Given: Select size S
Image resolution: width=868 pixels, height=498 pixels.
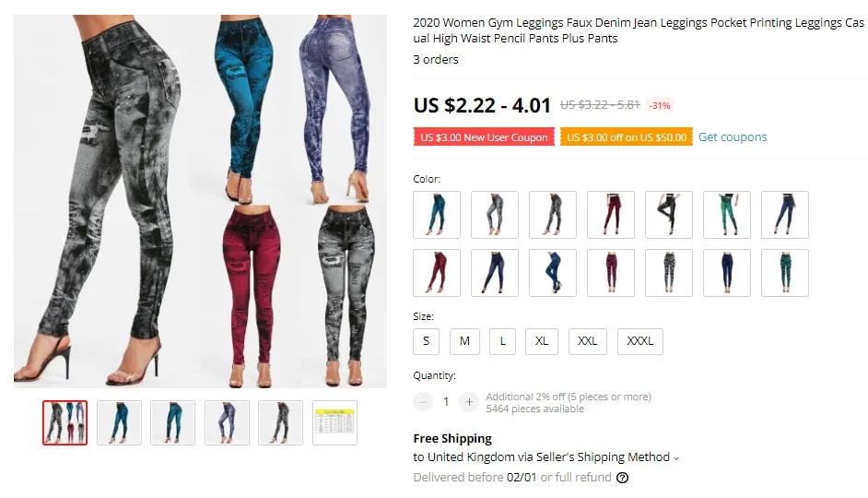Looking at the screenshot, I should coord(427,341).
